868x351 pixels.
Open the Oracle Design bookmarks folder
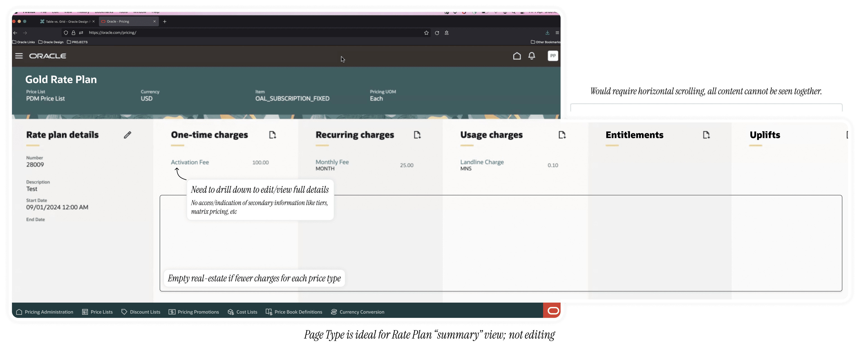(51, 42)
